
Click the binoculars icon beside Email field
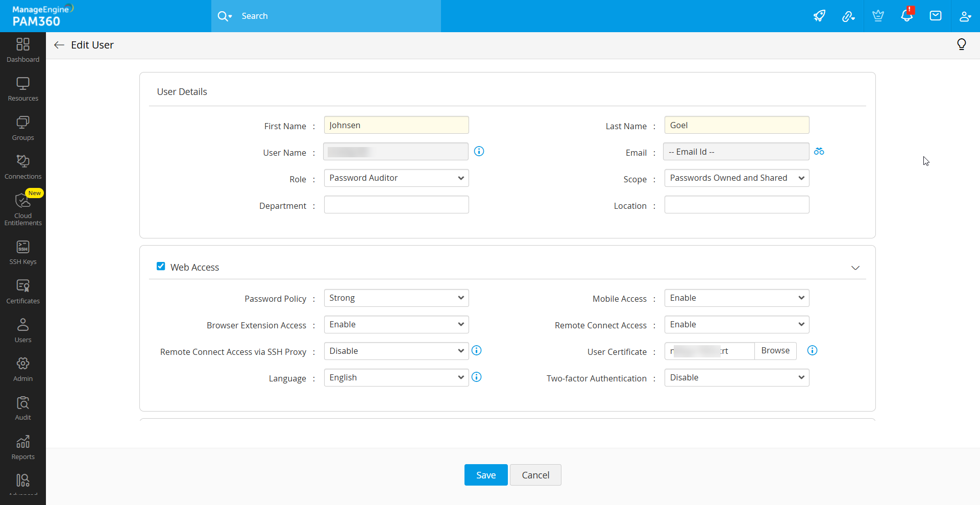pos(819,152)
